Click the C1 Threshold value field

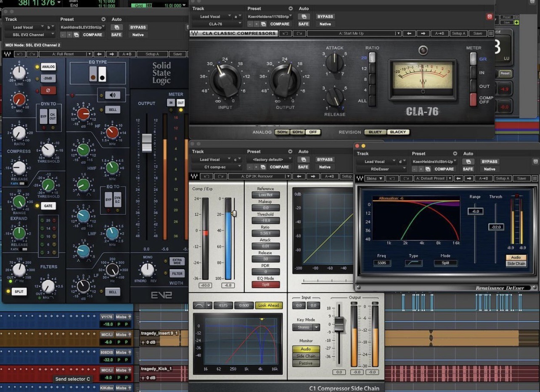[x=265, y=221]
